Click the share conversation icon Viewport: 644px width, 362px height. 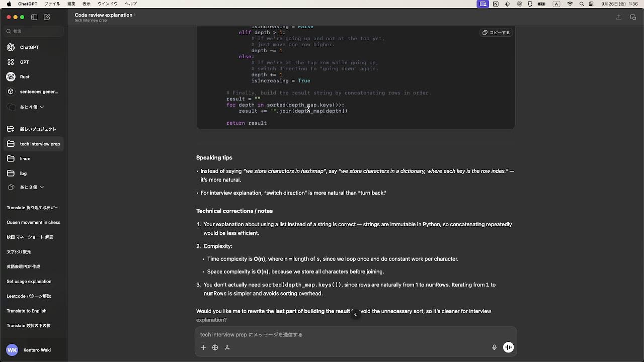(619, 17)
